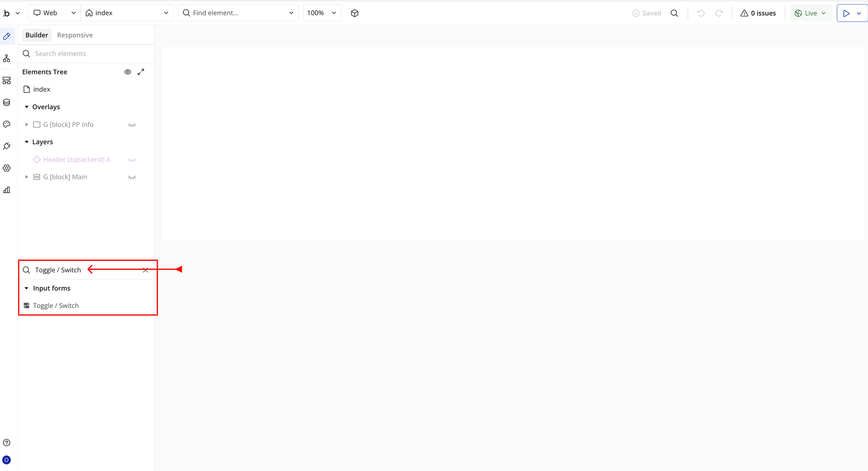Click the 3D cube icon in toolbar

[355, 13]
